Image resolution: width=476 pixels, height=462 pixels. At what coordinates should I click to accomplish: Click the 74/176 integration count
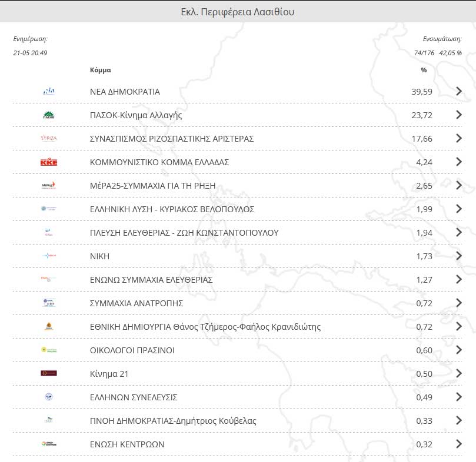pos(424,53)
